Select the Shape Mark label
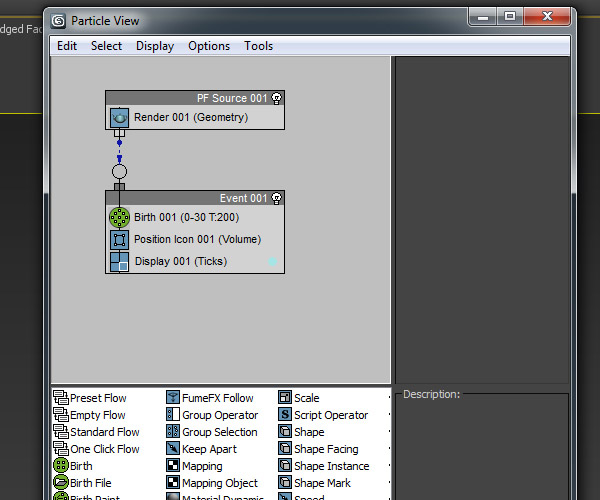 coord(322,483)
